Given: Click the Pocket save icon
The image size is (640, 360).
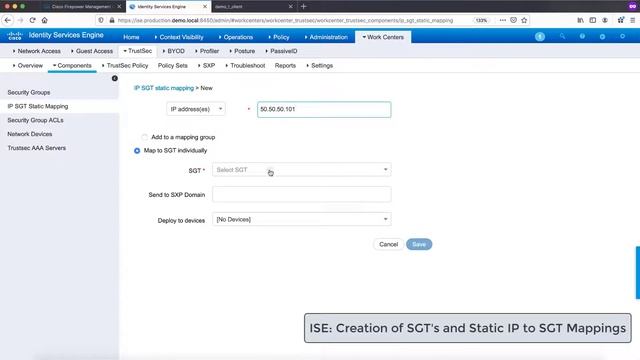Looking at the screenshot, I should click(x=513, y=20).
